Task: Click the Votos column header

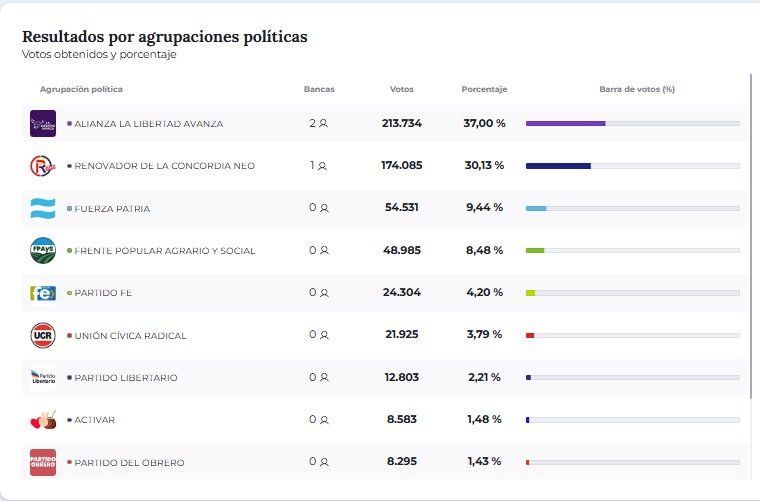Action: pyautogui.click(x=401, y=89)
